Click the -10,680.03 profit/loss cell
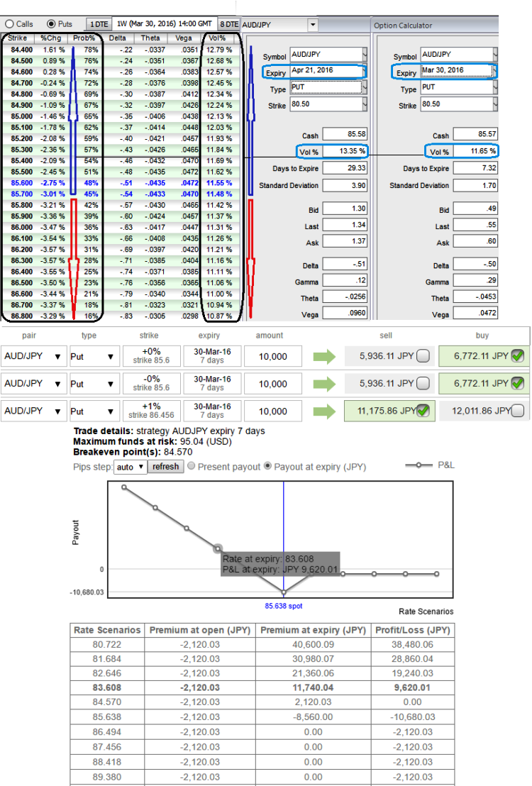The width and height of the screenshot is (532, 786). [x=413, y=717]
